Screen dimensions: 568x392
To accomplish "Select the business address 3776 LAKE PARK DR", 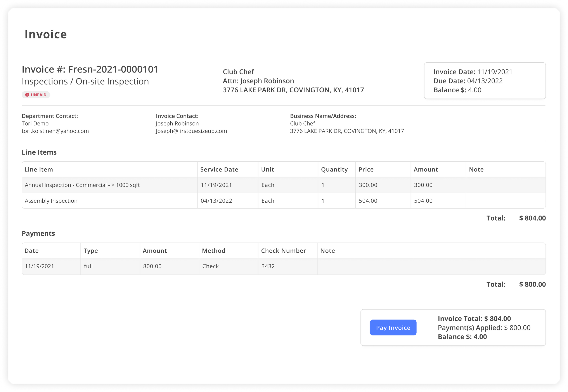I will pos(347,131).
